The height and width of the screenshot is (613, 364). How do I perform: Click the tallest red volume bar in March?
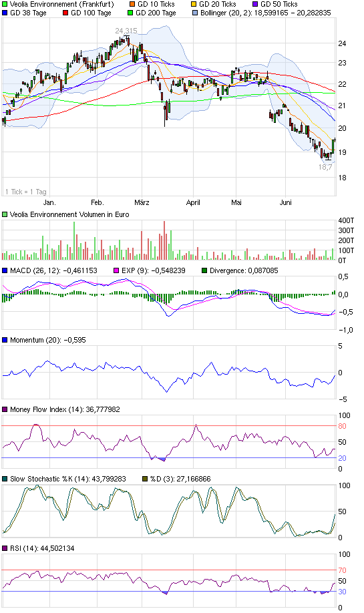(164, 240)
